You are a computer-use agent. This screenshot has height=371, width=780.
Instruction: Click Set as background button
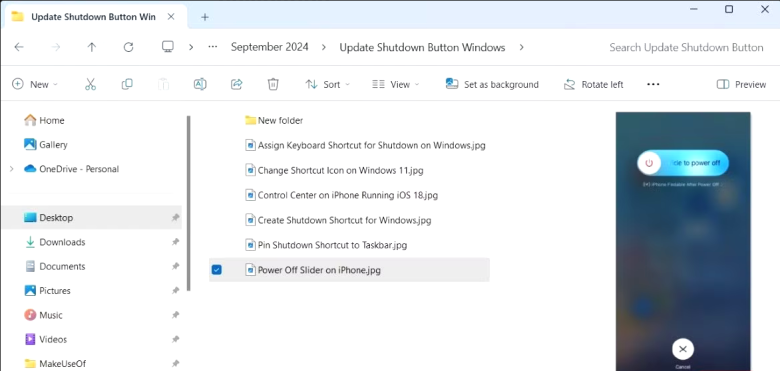click(x=492, y=85)
